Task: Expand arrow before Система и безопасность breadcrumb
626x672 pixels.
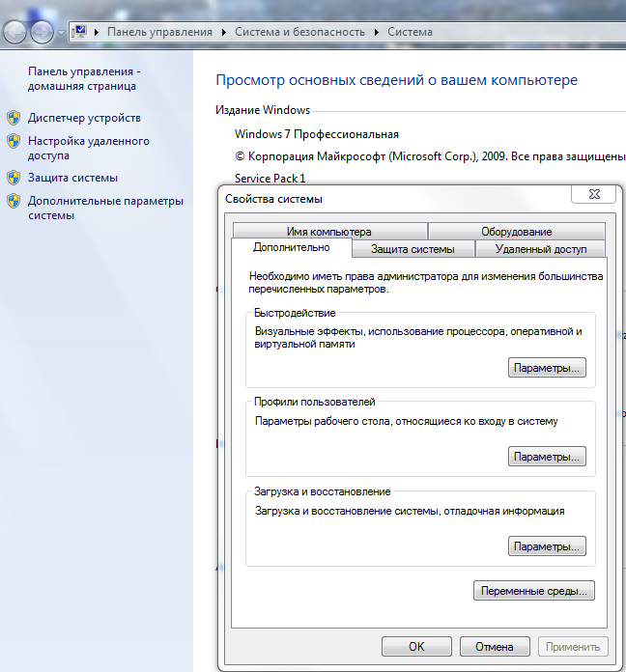Action: [224, 32]
